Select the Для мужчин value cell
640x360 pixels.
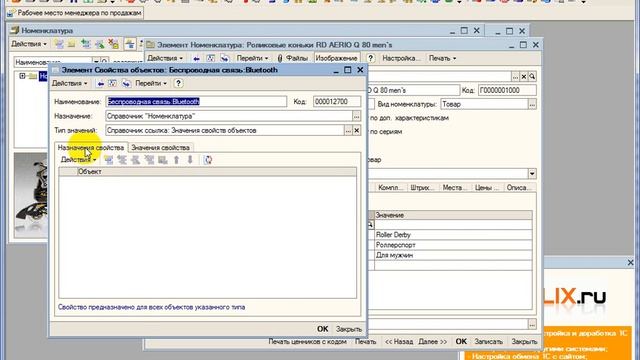[x=453, y=255]
